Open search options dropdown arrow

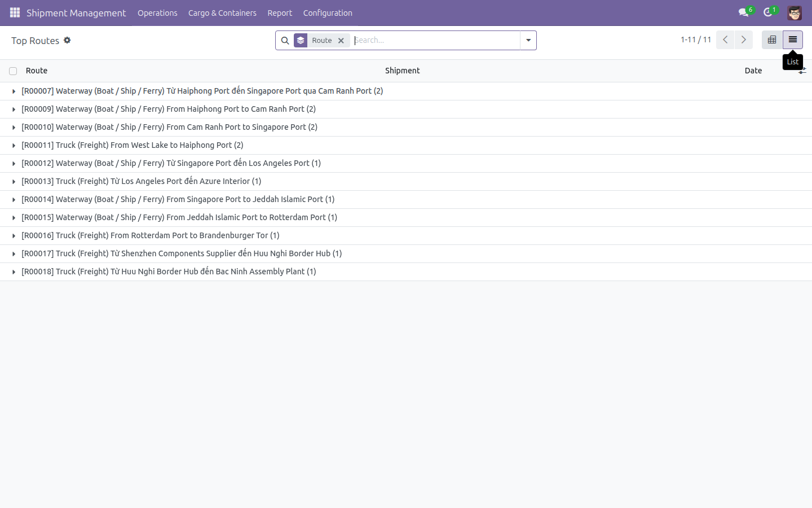click(528, 40)
